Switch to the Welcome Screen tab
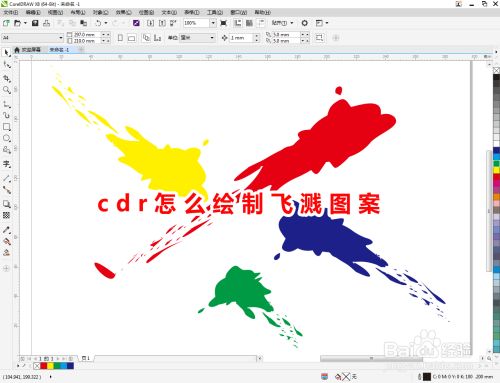Viewport: 500px width, 383px height. pyautogui.click(x=28, y=50)
